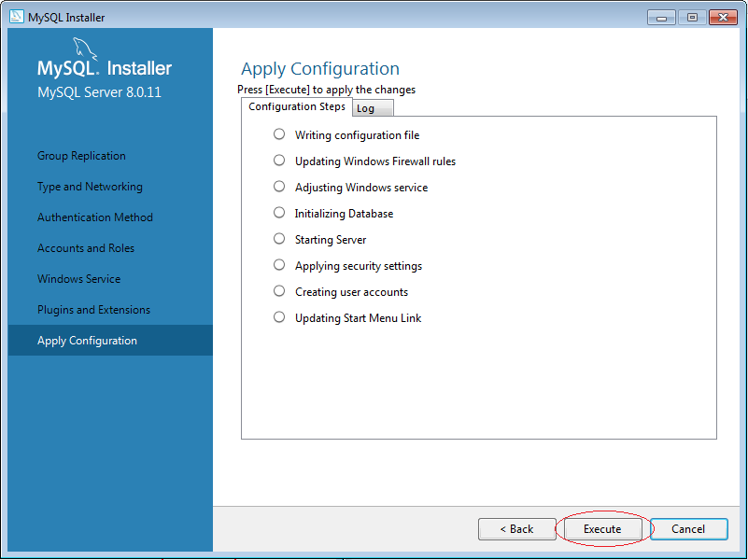
Task: Maximize the MySQL Installer window
Action: pos(692,18)
